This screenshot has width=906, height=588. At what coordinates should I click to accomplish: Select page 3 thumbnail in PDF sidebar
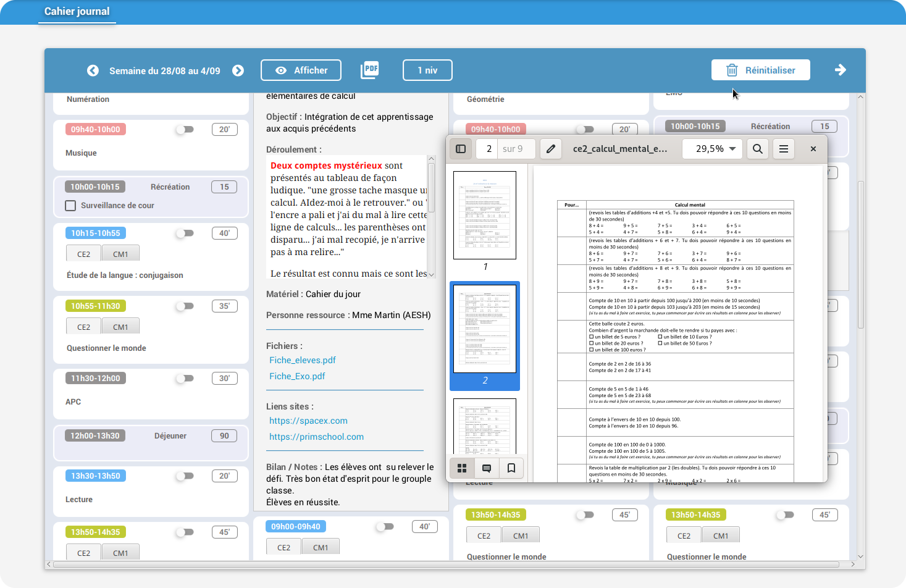tap(485, 426)
